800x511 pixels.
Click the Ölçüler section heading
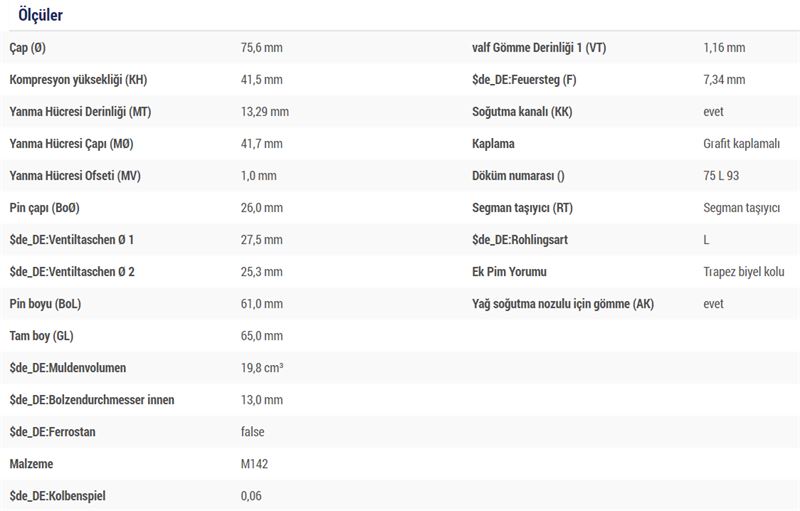pyautogui.click(x=40, y=15)
